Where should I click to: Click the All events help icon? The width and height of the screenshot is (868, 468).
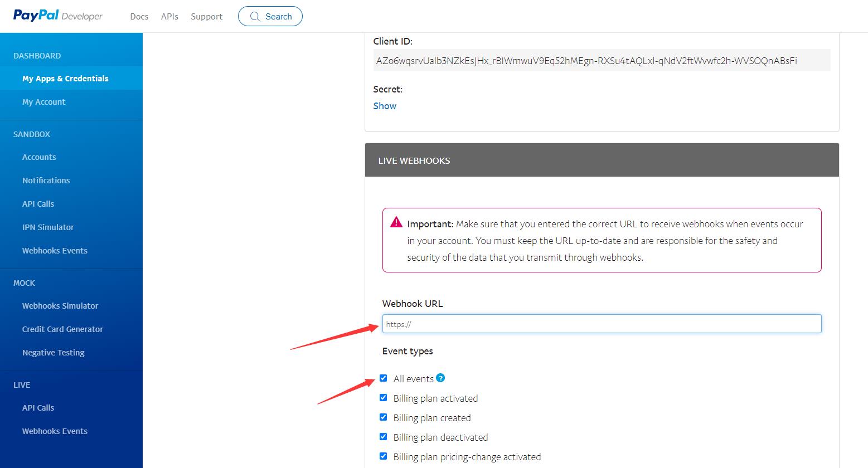[x=440, y=378]
